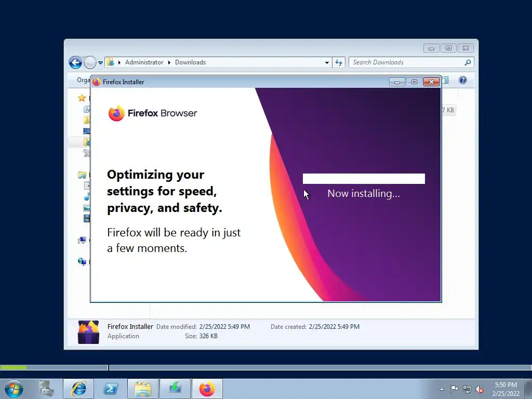Viewport: 532px width, 399px height.
Task: Expand the address bar history dropdown
Action: [327, 63]
